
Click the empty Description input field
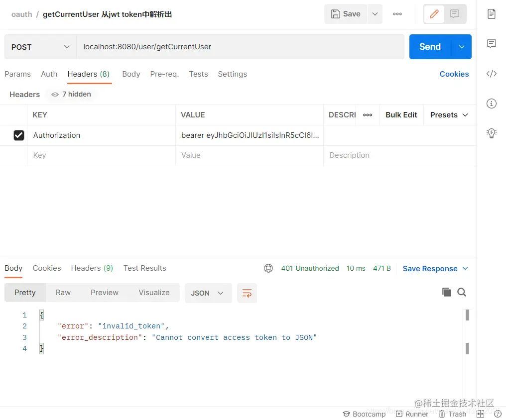[x=399, y=155]
